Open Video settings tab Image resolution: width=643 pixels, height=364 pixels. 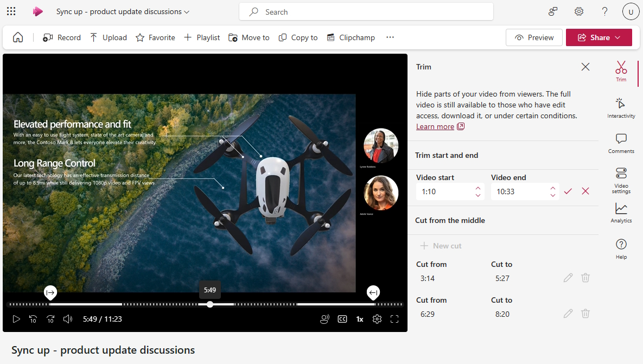coord(621,180)
